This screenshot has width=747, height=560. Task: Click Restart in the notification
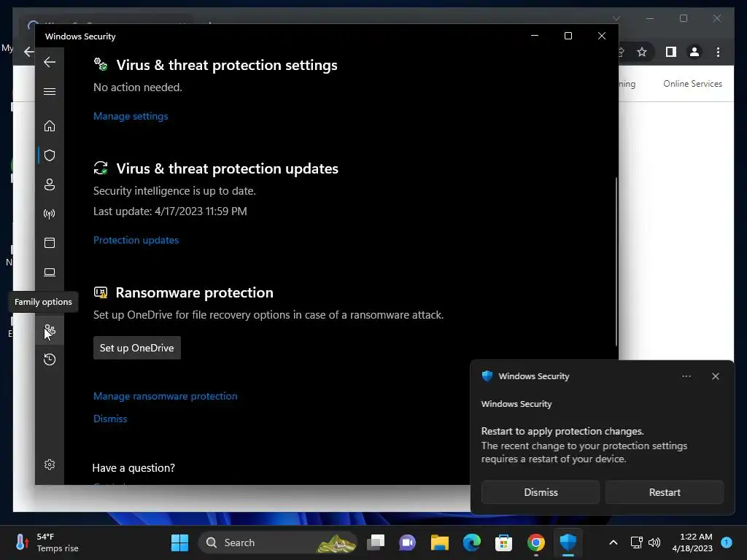664,492
